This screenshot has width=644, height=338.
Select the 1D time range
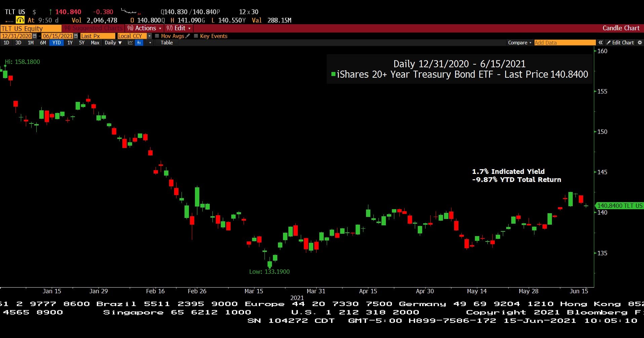(x=6, y=43)
